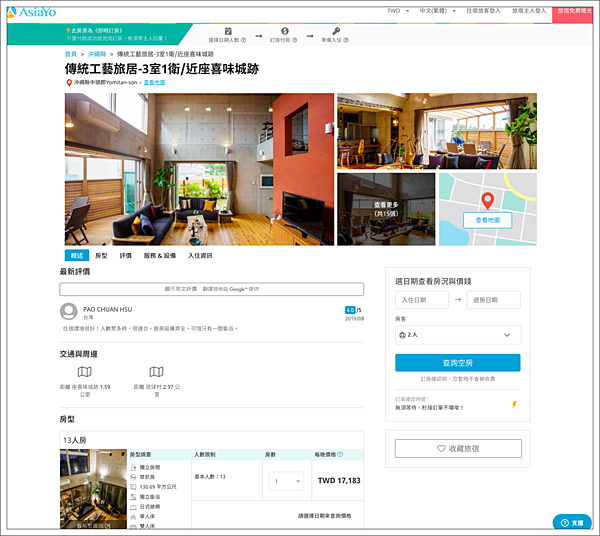Click the red location pin by address
600x536 pixels.
coord(69,83)
